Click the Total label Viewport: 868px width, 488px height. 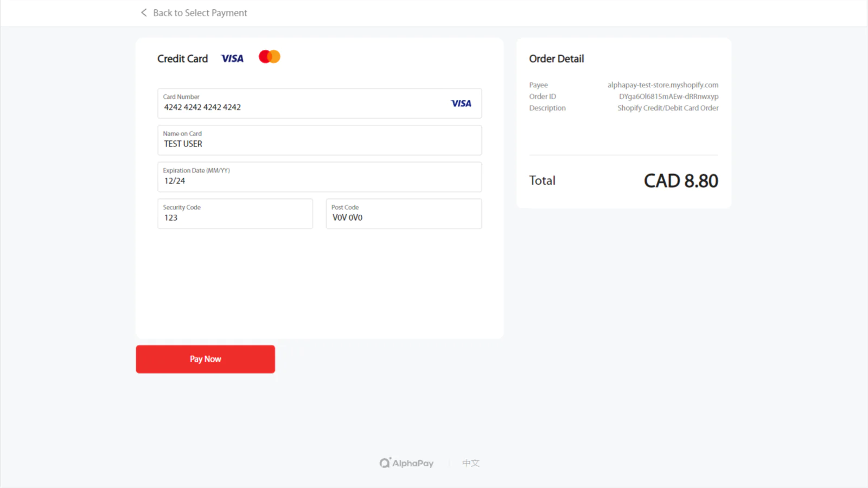(x=542, y=181)
